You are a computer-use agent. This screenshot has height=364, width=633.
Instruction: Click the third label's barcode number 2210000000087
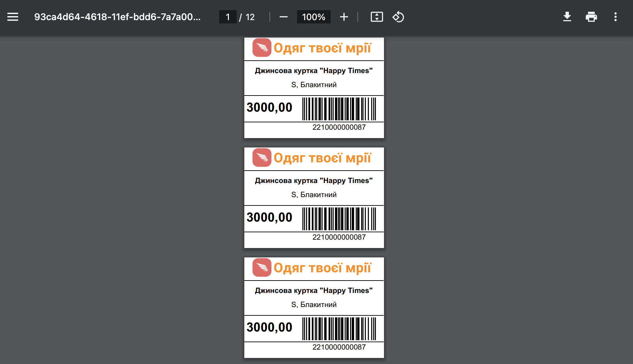tap(339, 347)
